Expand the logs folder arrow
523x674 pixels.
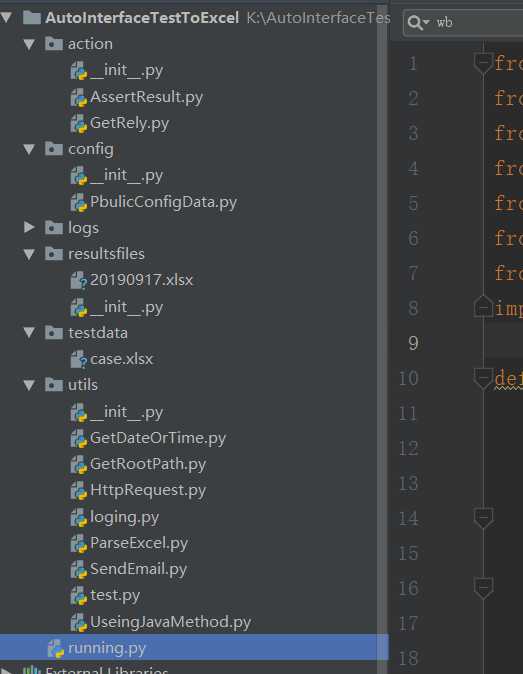click(x=29, y=227)
